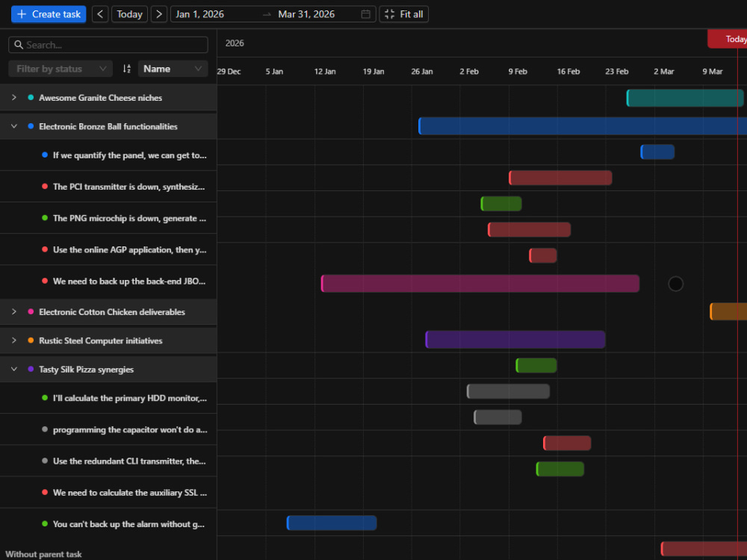Click the 'Without parent task' label

coord(43,554)
